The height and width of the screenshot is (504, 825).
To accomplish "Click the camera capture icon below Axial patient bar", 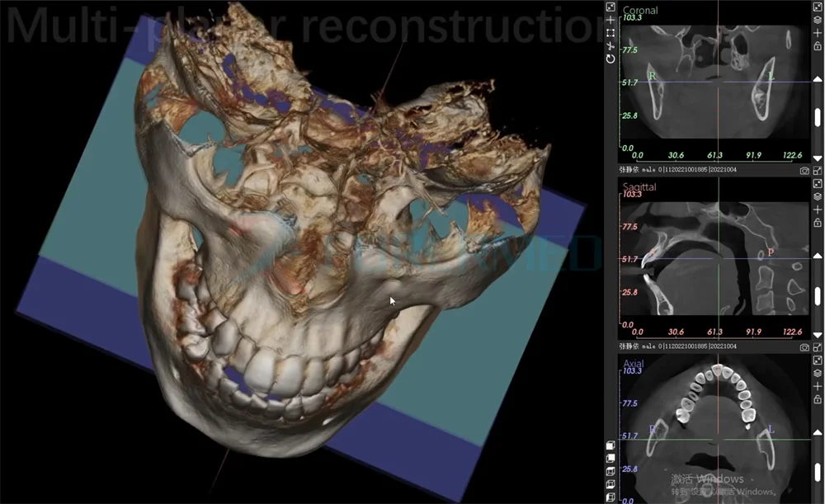I will (804, 347).
